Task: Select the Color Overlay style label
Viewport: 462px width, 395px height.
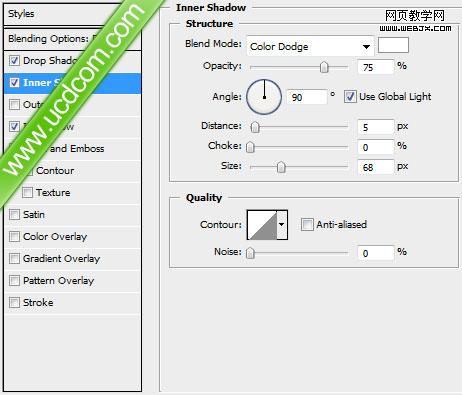Action: pos(55,236)
